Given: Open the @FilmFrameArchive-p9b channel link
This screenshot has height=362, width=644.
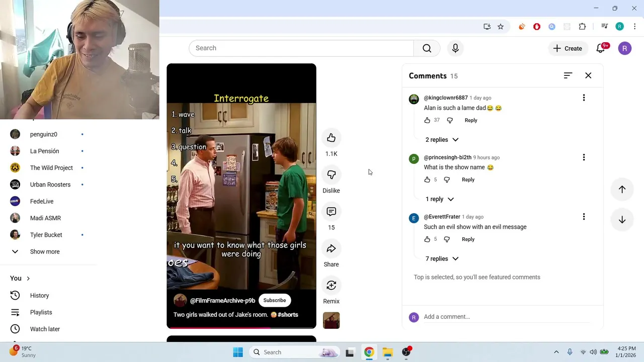Looking at the screenshot, I should click(x=222, y=301).
